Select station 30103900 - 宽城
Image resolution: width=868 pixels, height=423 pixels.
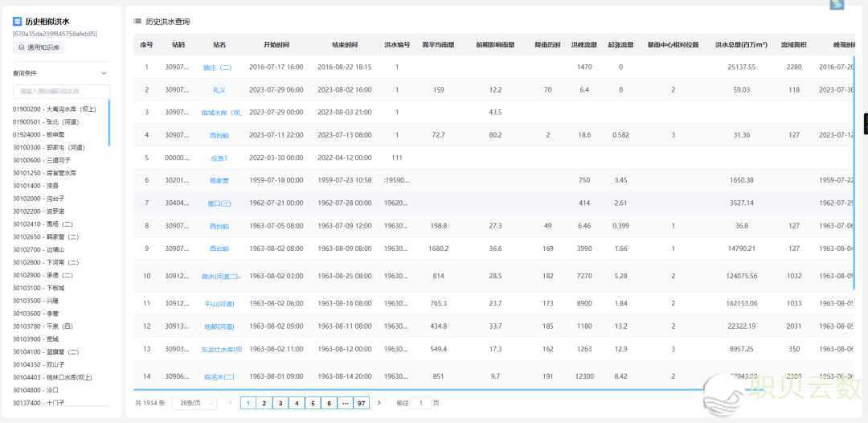[x=35, y=339]
